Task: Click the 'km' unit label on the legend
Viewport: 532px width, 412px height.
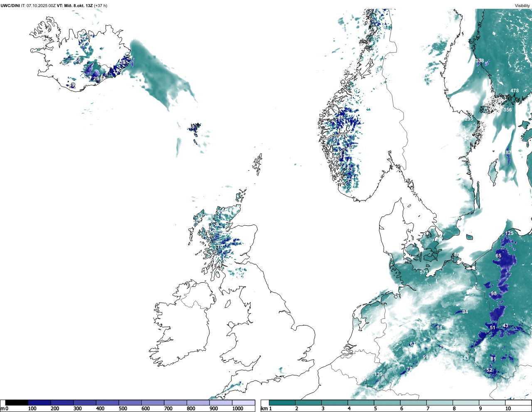Action: click(264, 409)
